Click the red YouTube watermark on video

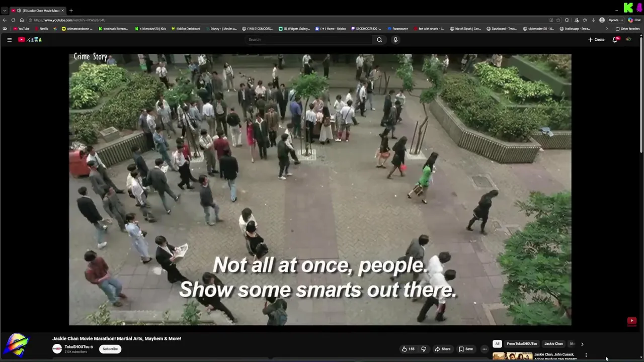632,321
